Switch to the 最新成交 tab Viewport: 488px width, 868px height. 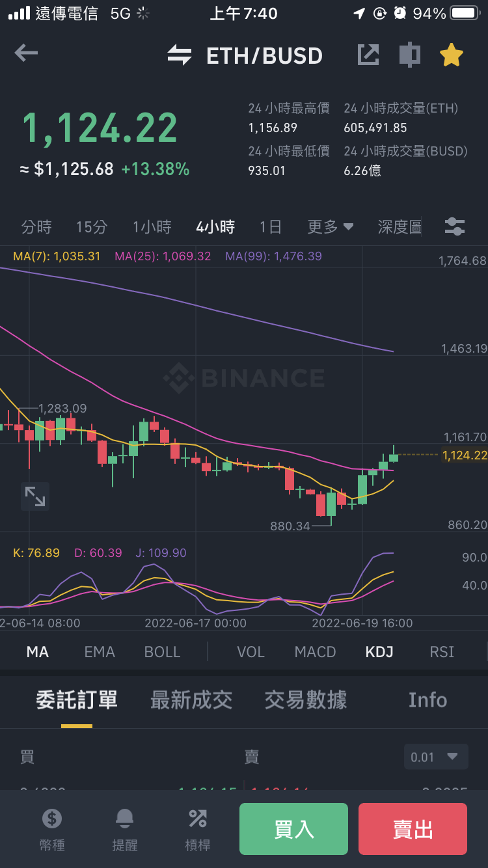pyautogui.click(x=191, y=700)
